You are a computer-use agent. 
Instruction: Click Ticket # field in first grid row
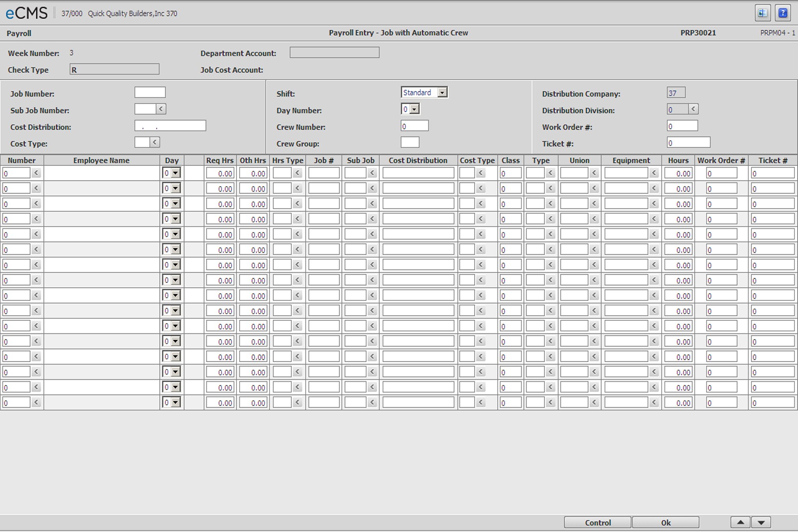tap(773, 173)
